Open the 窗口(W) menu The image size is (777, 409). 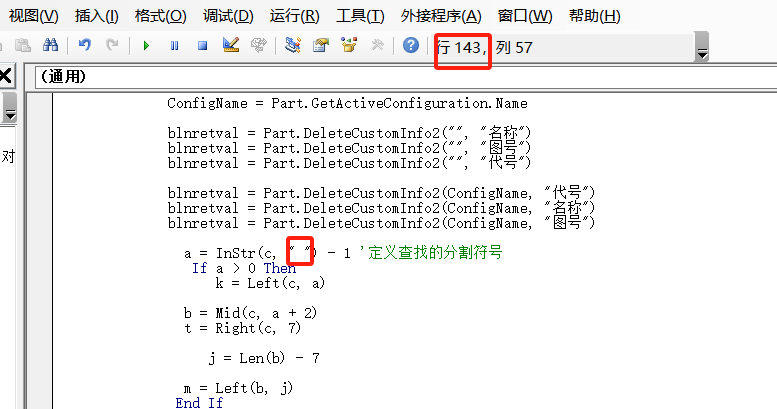(x=525, y=16)
